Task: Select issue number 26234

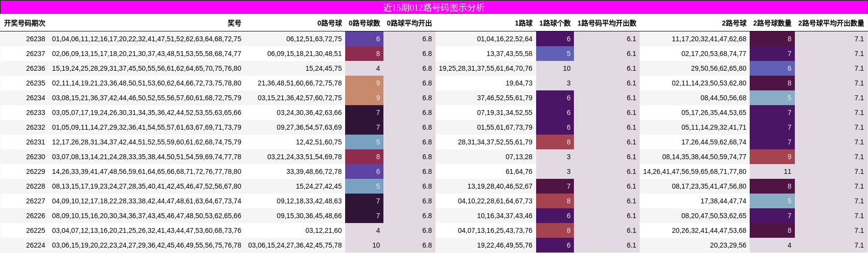Action: pyautogui.click(x=35, y=98)
